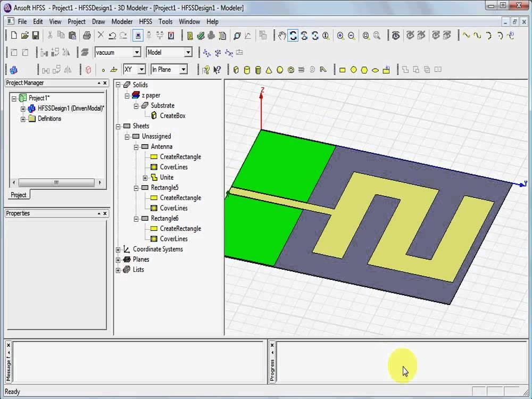The image size is (532, 399).
Task: Collapse the Rectangle5 tree node
Action: (x=136, y=188)
